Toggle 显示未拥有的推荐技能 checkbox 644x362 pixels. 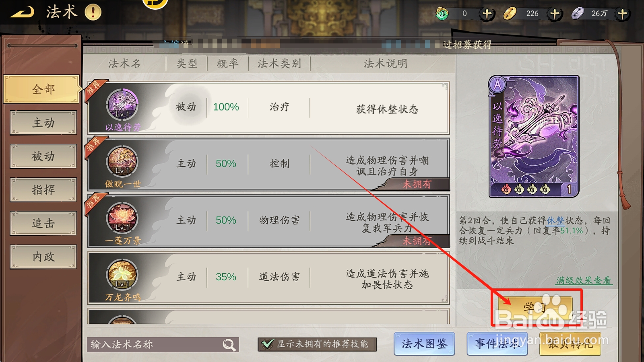click(267, 344)
